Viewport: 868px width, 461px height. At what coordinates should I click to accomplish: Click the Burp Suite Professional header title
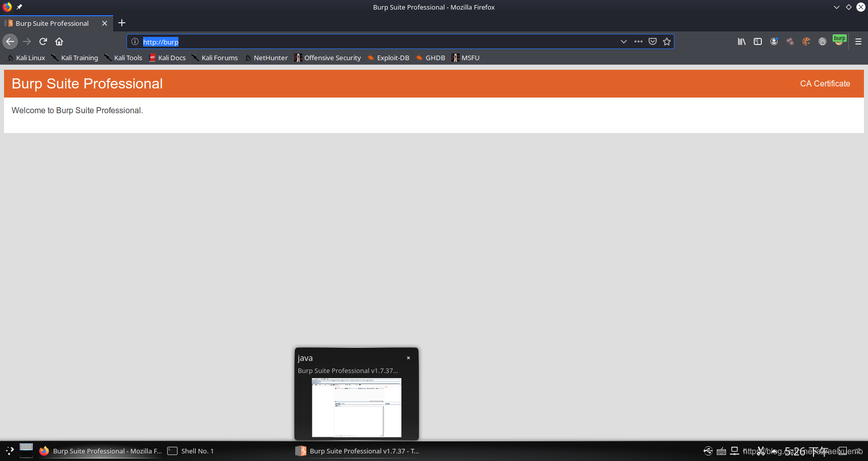pyautogui.click(x=87, y=83)
